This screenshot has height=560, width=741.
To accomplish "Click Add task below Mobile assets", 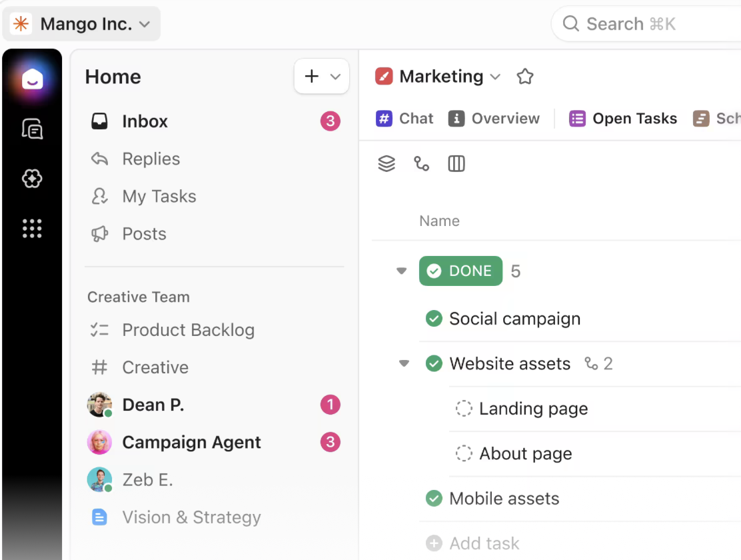I will click(x=484, y=543).
